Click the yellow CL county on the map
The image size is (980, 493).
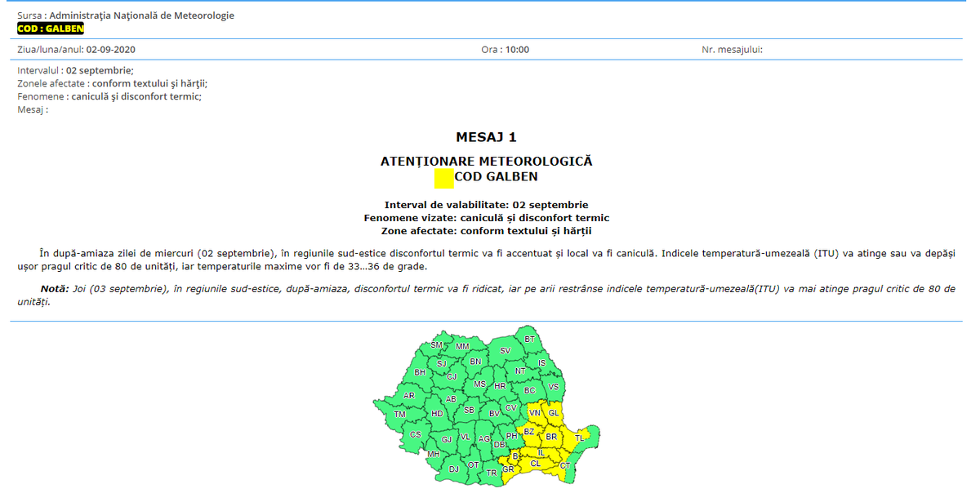click(536, 464)
